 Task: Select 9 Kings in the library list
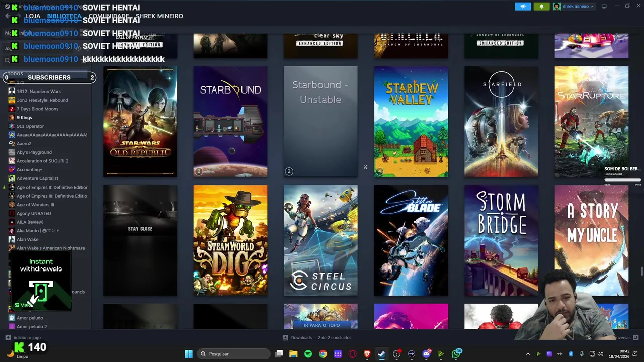[x=24, y=117]
